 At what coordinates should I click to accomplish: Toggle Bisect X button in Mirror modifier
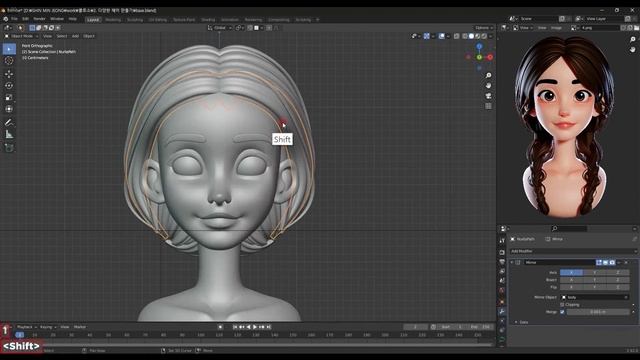tap(571, 280)
